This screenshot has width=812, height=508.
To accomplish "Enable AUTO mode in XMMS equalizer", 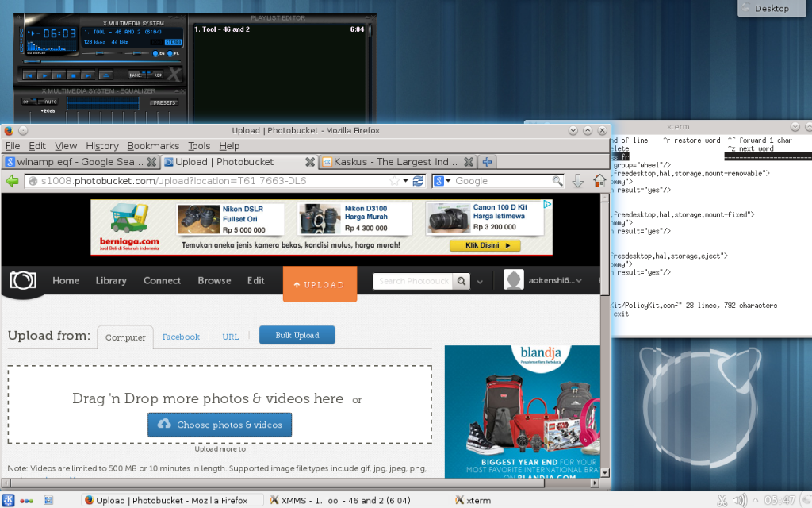I will pyautogui.click(x=48, y=102).
